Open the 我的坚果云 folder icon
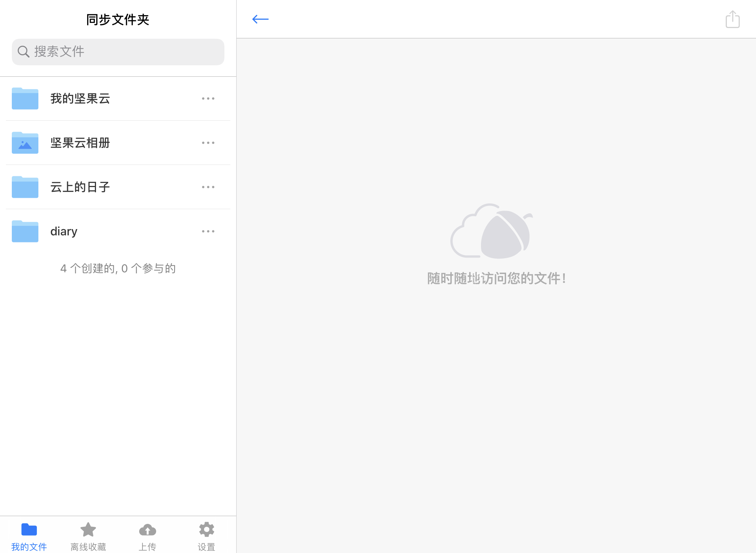 25,98
